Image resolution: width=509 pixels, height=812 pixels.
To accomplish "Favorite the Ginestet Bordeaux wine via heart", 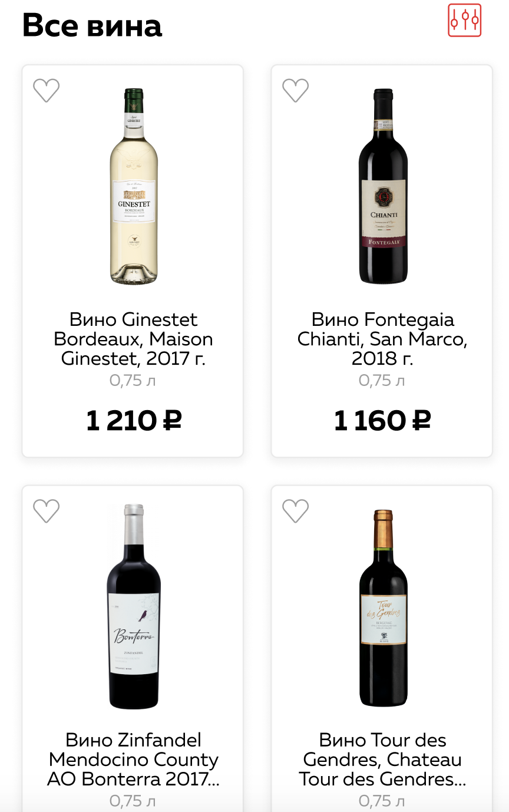I will [x=46, y=90].
